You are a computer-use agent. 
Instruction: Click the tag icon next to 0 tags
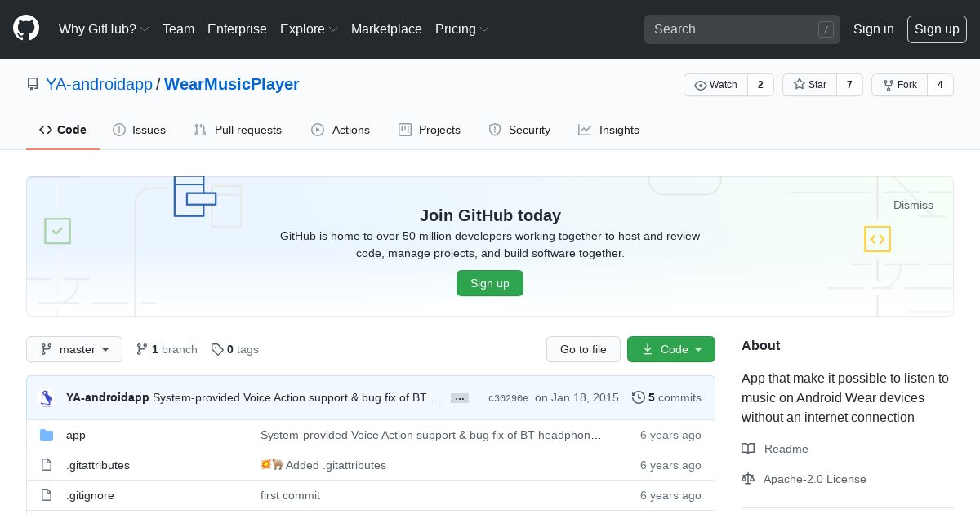pyautogui.click(x=217, y=349)
